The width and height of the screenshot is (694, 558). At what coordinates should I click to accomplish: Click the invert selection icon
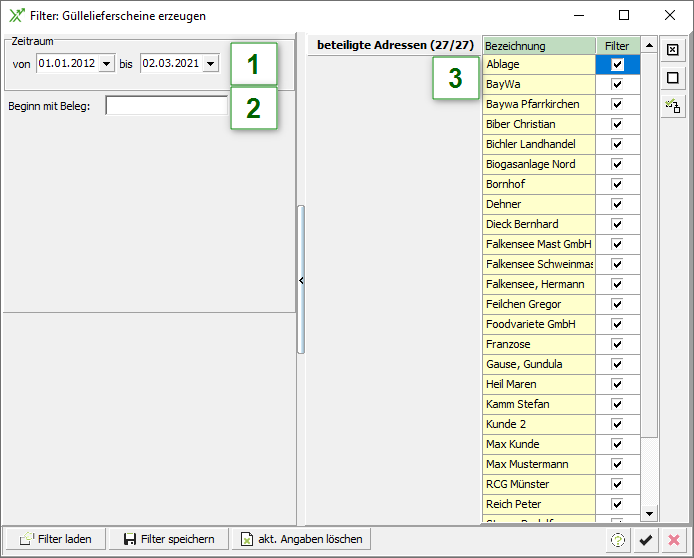coord(672,106)
